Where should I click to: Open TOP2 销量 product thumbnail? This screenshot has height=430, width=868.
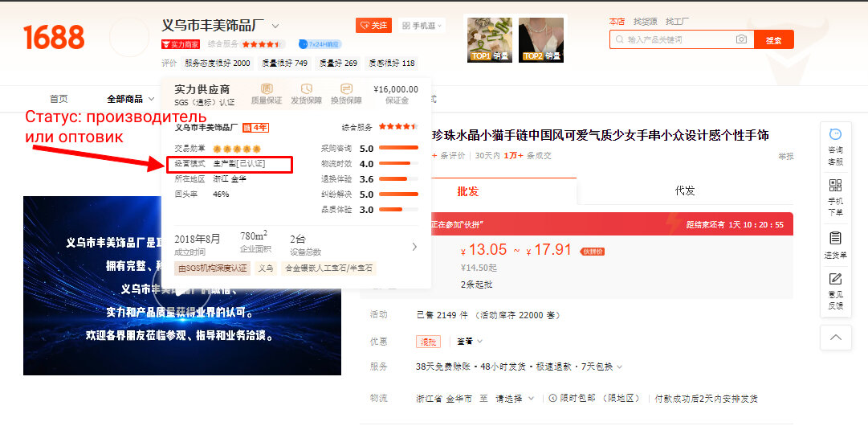click(541, 40)
